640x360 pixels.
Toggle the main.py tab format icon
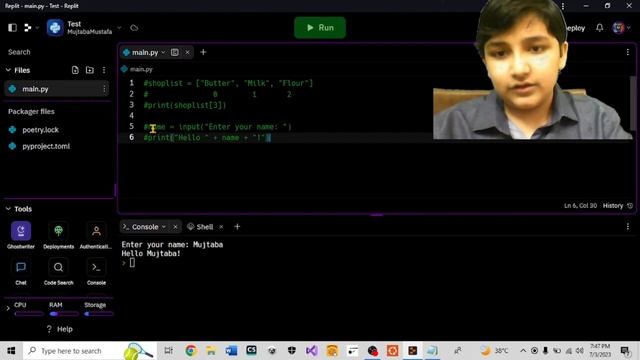[x=175, y=52]
